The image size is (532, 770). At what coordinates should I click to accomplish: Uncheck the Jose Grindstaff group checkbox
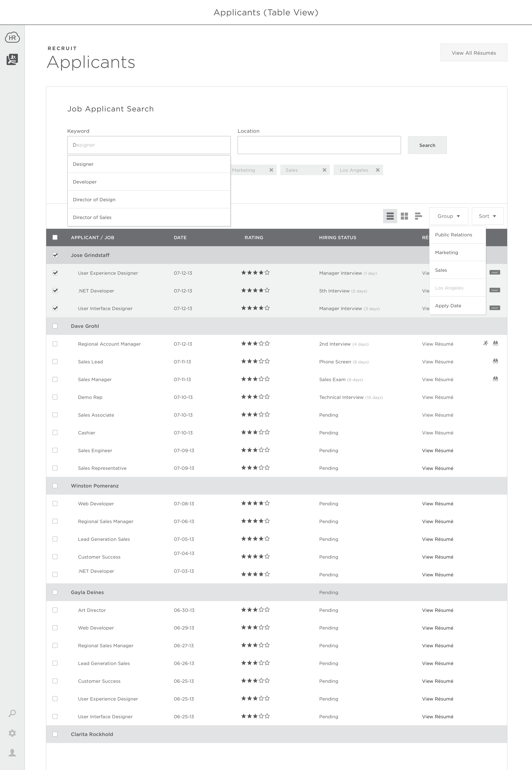click(x=55, y=255)
